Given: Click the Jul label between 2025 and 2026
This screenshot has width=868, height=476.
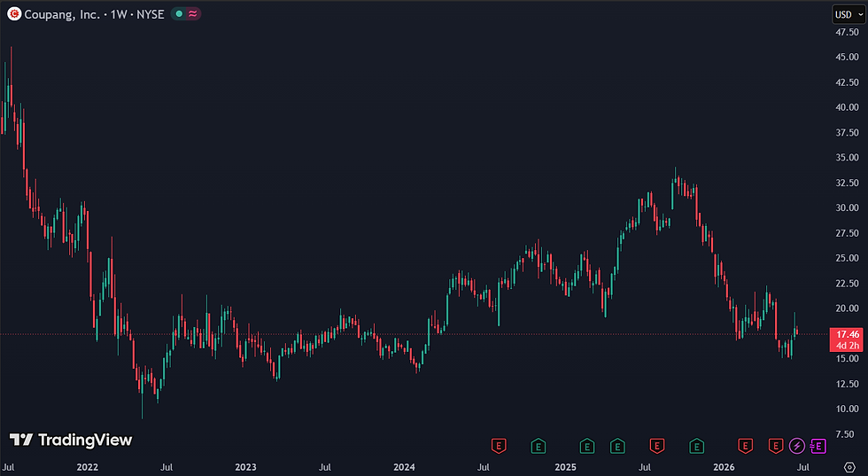Looking at the screenshot, I should coord(645,467).
